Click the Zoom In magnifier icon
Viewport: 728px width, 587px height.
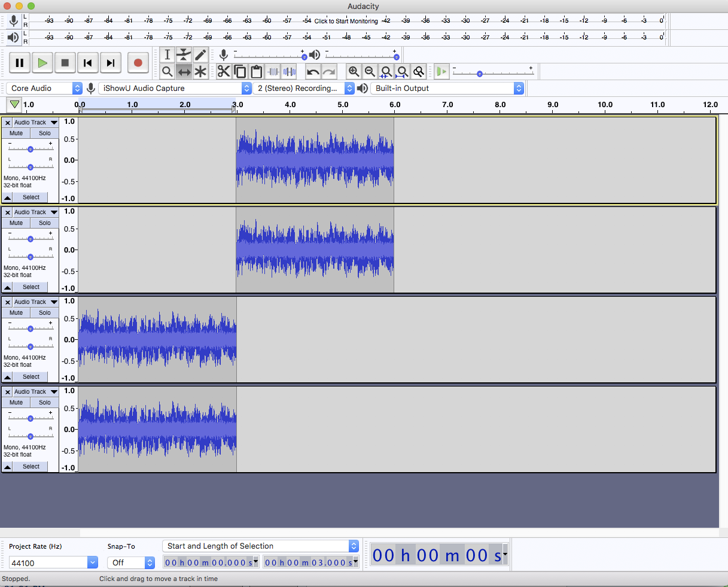354,72
